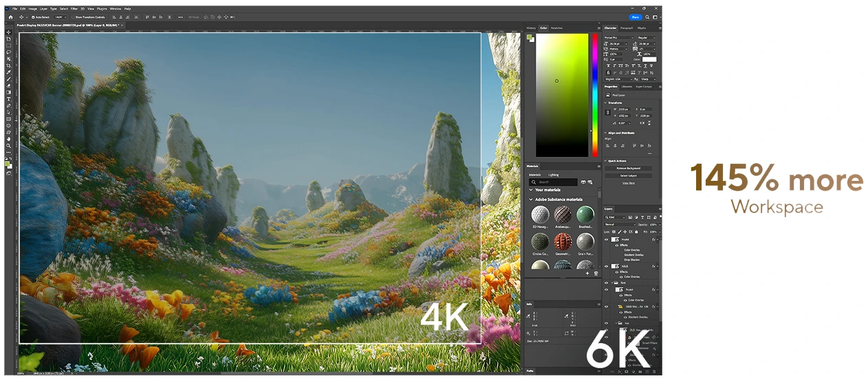Click the Character panel color swatch

(x=649, y=59)
